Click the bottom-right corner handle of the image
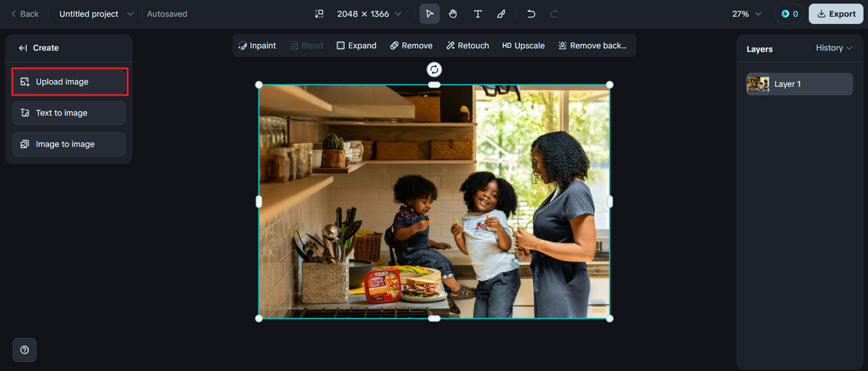868x371 pixels. point(610,318)
